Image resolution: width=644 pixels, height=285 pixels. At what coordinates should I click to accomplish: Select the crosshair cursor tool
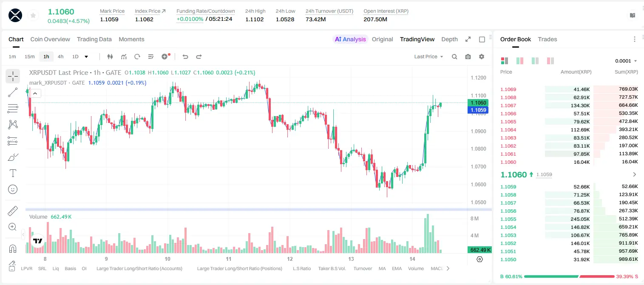[13, 76]
